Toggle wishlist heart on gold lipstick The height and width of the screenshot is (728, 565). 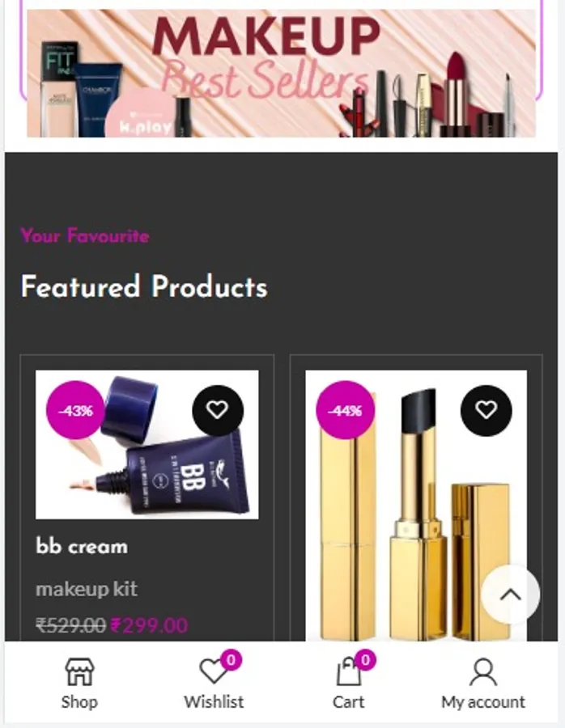point(486,410)
